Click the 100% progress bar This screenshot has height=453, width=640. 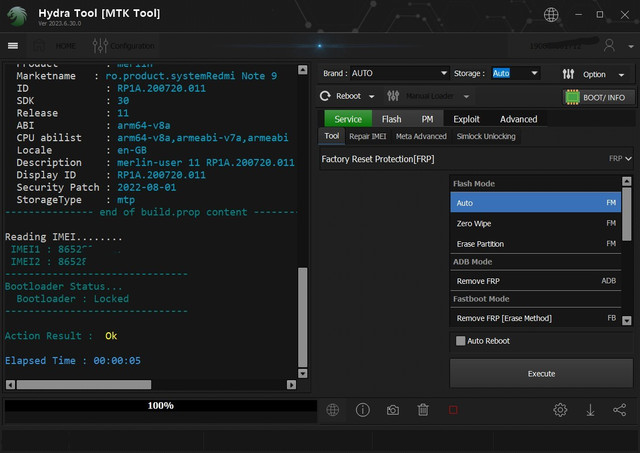[160, 405]
